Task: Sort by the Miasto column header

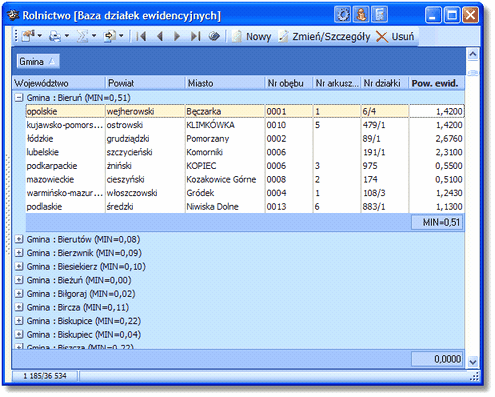Action: pyautogui.click(x=225, y=83)
